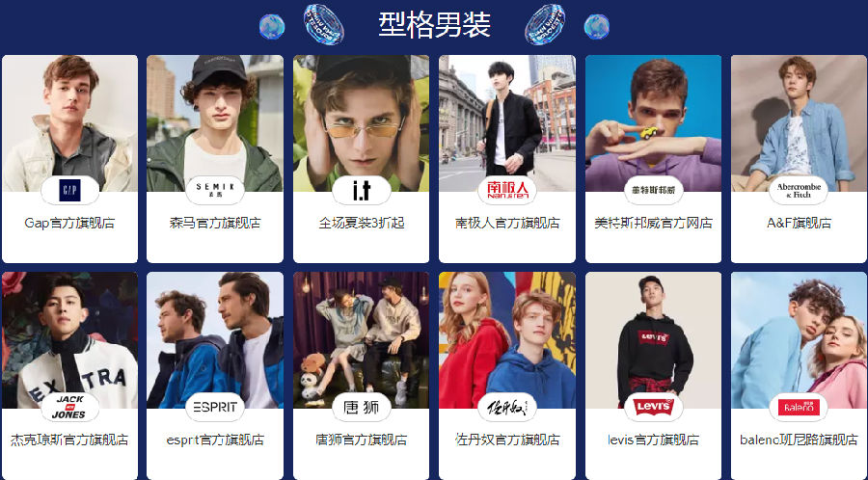Screen dimensions: 868x480
Task: Select the i.t brand logo
Action: click(362, 190)
